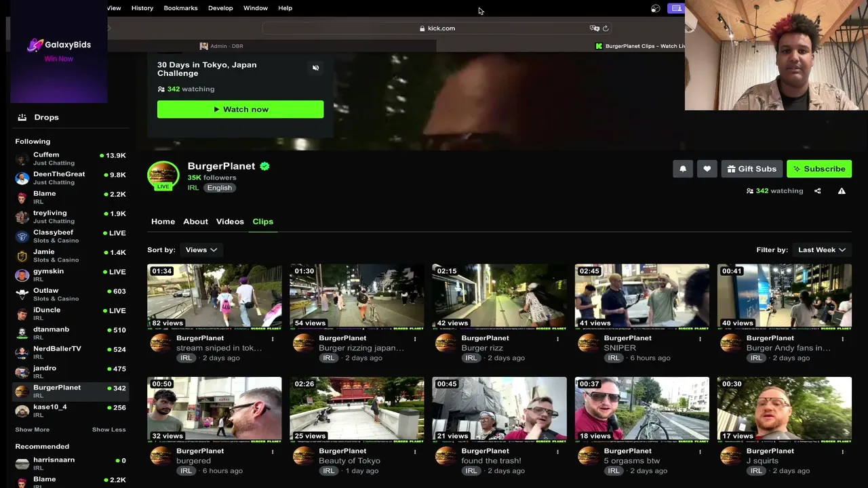
Task: Open the Filter by Last Week dropdown
Action: pos(821,250)
